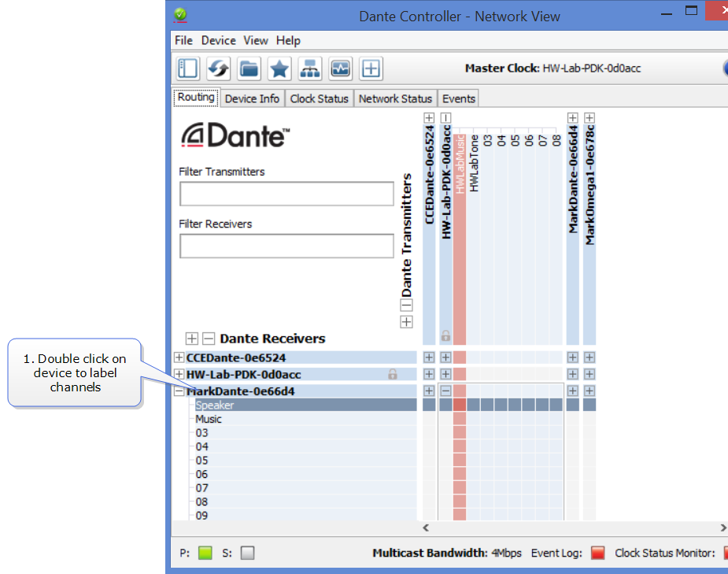This screenshot has width=728, height=574.
Task: Click the Channel Groups plus toolbar icon
Action: (371, 69)
